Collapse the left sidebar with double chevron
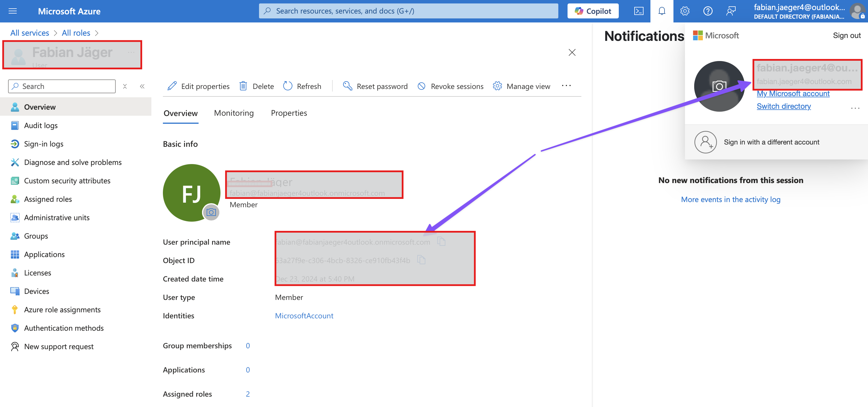 pyautogui.click(x=142, y=86)
